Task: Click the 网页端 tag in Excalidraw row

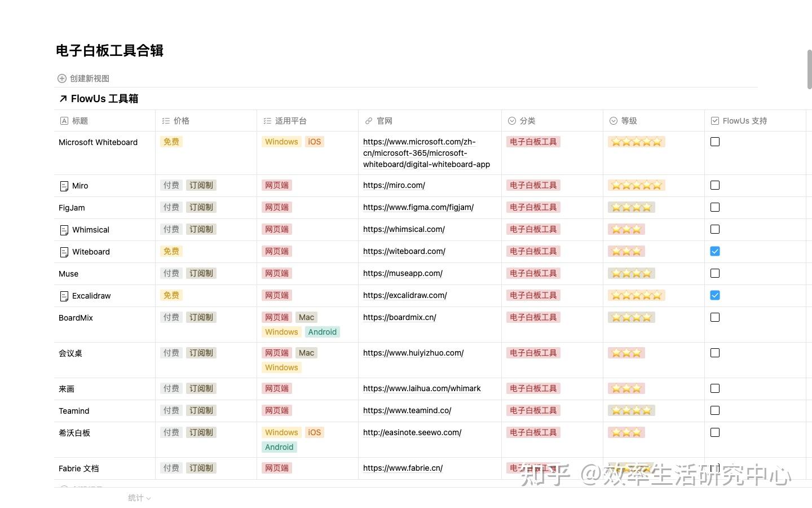Action: (x=277, y=295)
